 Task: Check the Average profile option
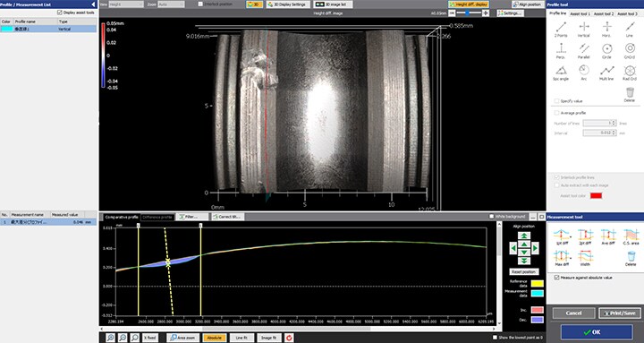coord(556,113)
